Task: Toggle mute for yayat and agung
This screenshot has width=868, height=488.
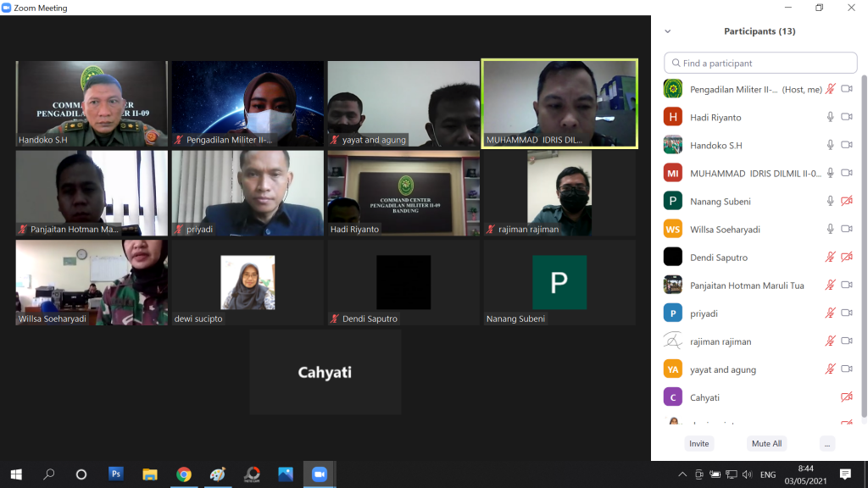Action: (831, 369)
